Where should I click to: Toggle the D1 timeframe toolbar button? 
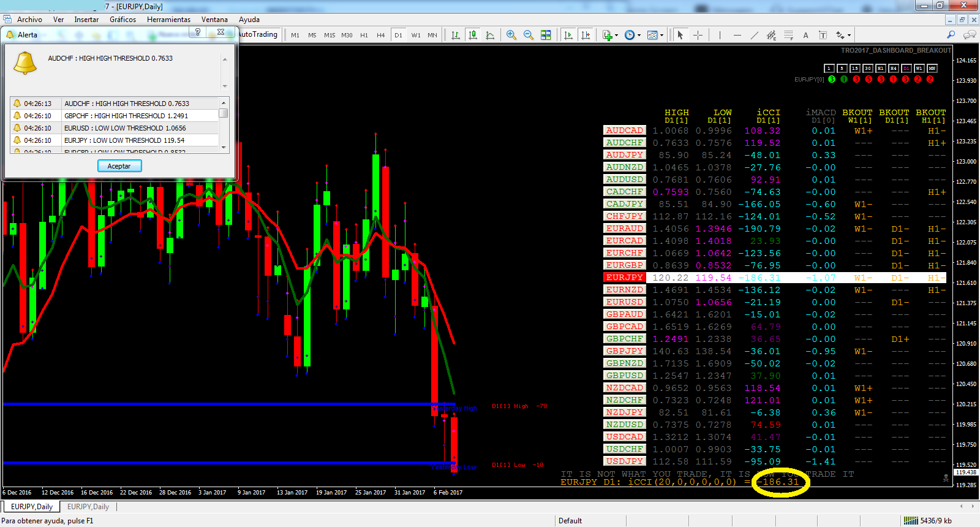tap(398, 35)
